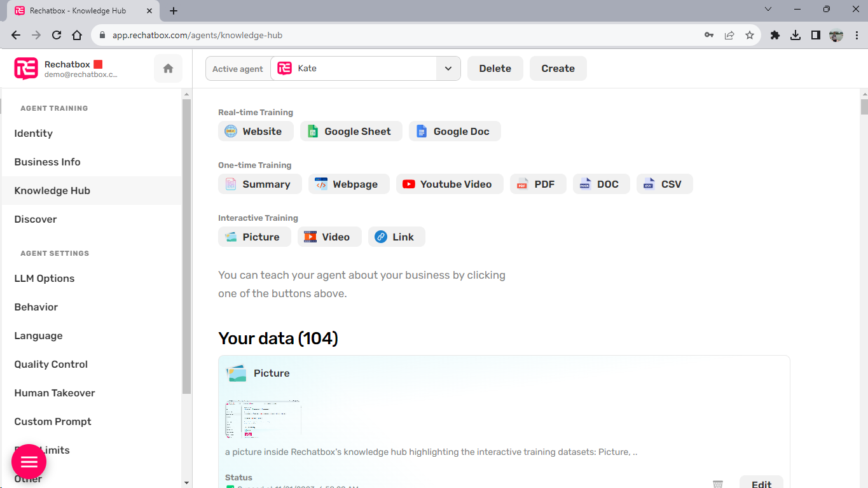Open browser tab search chevron

768,10
